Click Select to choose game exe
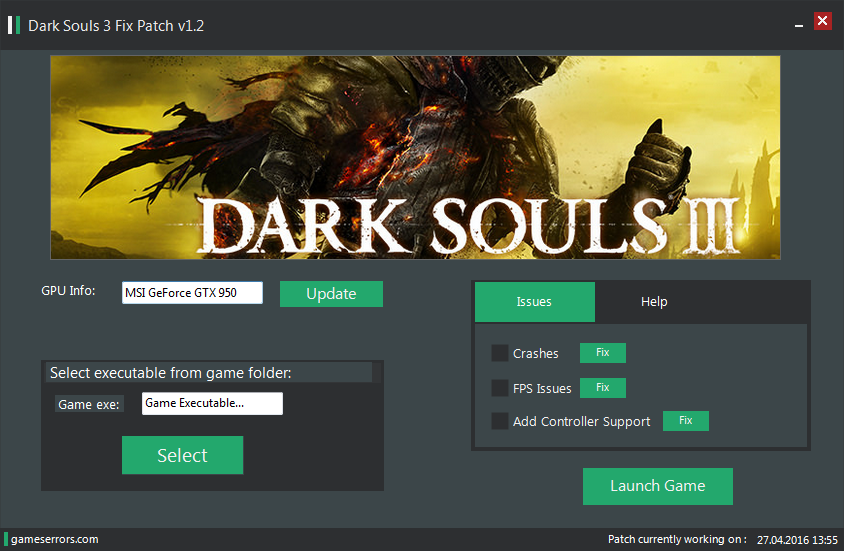This screenshot has height=551, width=844. pyautogui.click(x=182, y=455)
